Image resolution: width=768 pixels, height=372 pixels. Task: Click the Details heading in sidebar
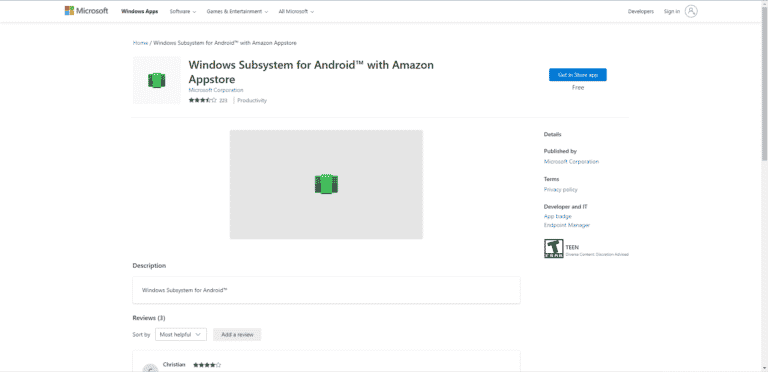click(552, 134)
